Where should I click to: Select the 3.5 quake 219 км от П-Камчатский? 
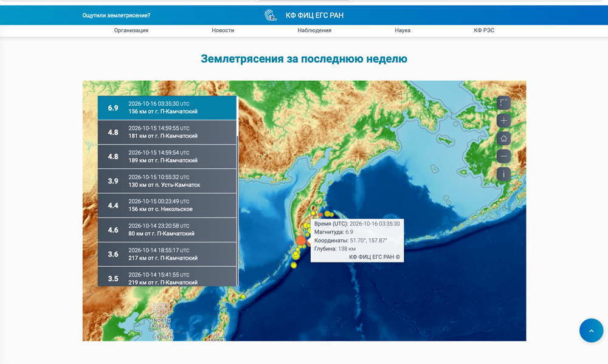point(167,276)
